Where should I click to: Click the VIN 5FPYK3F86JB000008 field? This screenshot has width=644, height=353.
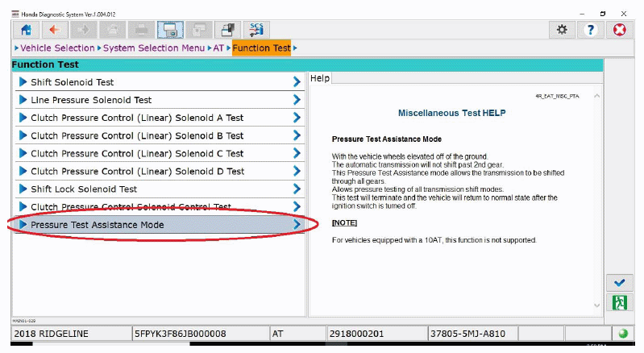pyautogui.click(x=201, y=334)
